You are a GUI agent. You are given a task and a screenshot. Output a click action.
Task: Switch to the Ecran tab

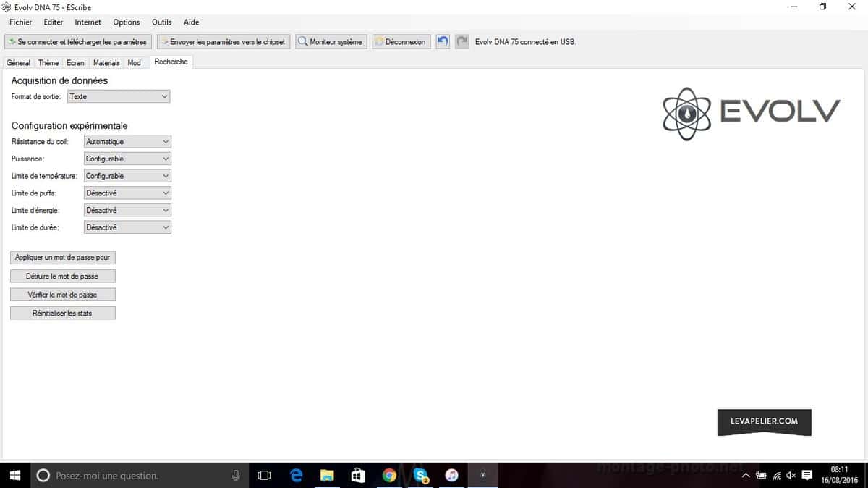[75, 63]
